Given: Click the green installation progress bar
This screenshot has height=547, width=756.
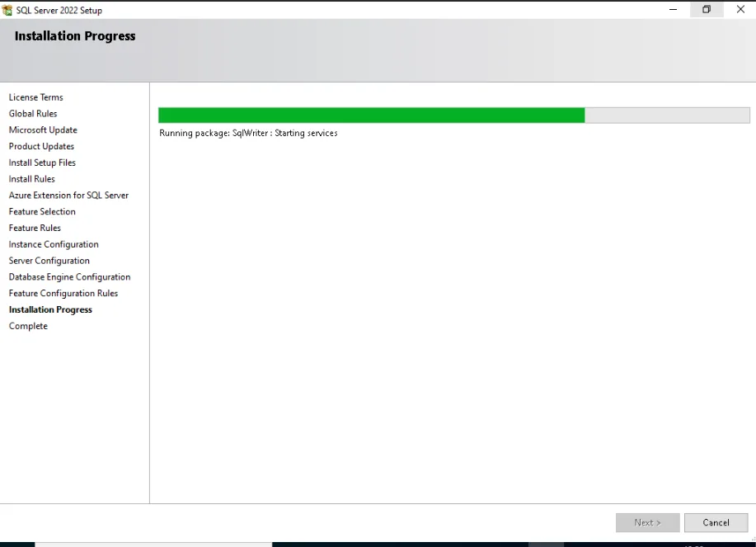Looking at the screenshot, I should tap(453, 116).
